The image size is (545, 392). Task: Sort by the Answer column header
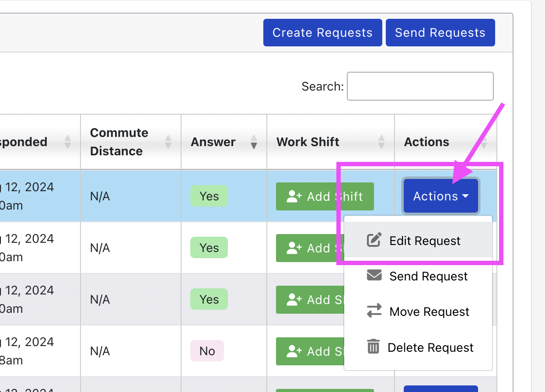click(224, 142)
